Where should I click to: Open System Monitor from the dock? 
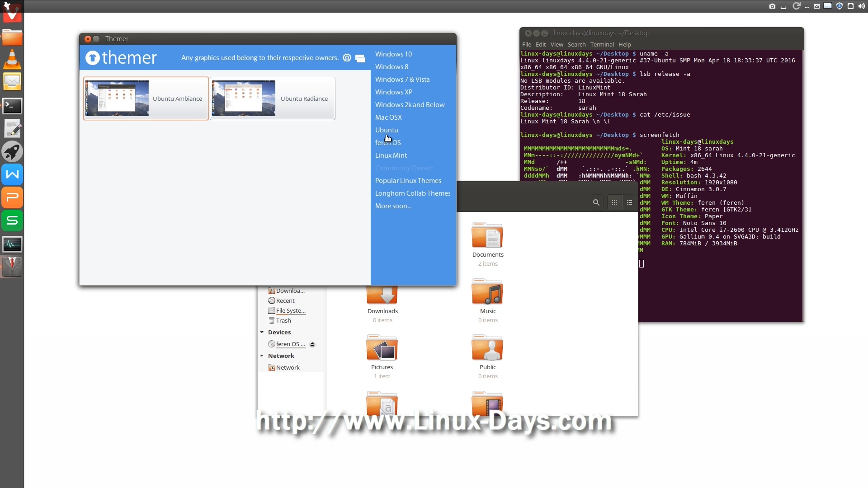(12, 244)
